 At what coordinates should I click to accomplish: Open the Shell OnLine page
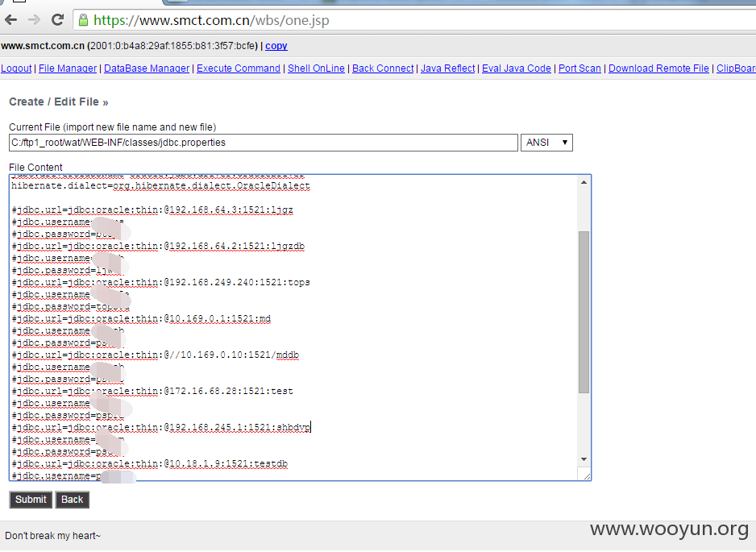[316, 68]
